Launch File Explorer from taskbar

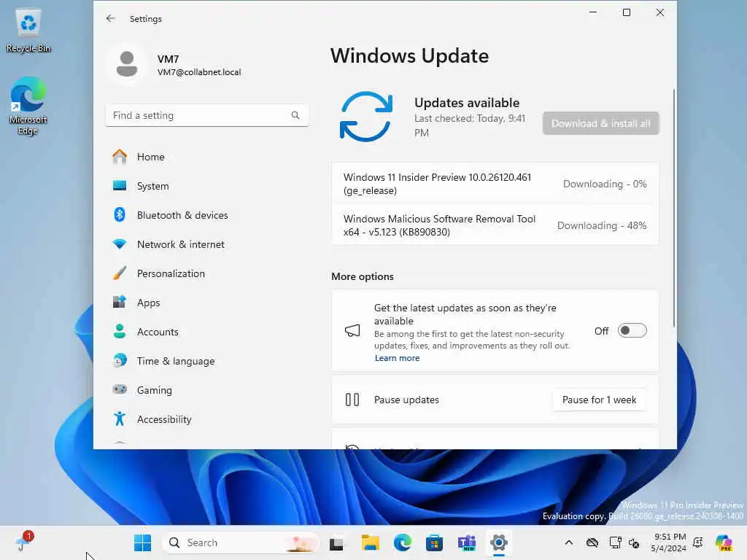coord(370,542)
